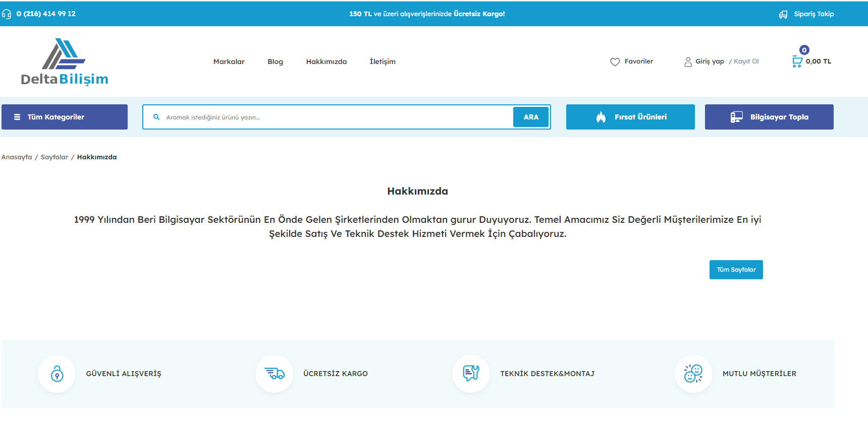Image resolution: width=868 pixels, height=430 pixels.
Task: Click the 0,00 TL cart total
Action: point(818,62)
